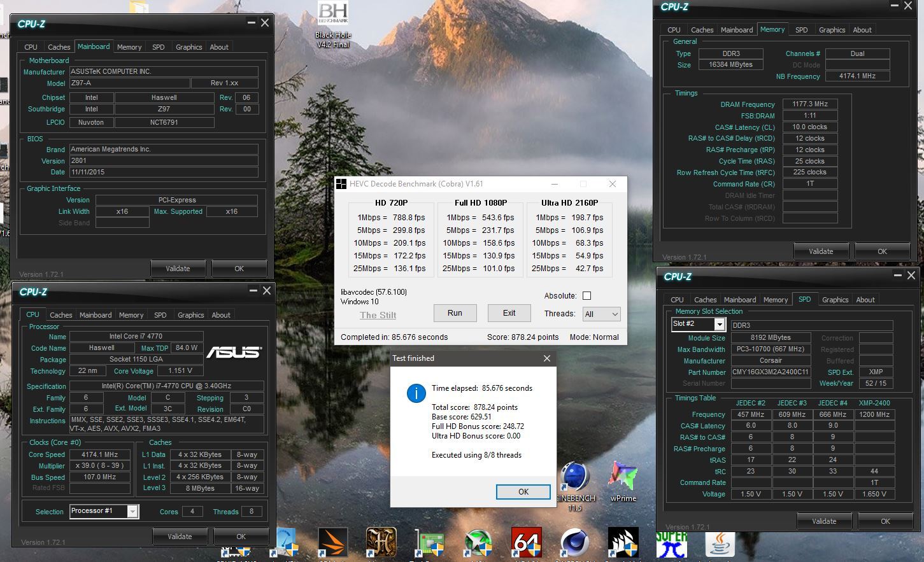This screenshot has width=924, height=562.
Task: Click OK in CPU-Z CPU window
Action: pyautogui.click(x=241, y=537)
